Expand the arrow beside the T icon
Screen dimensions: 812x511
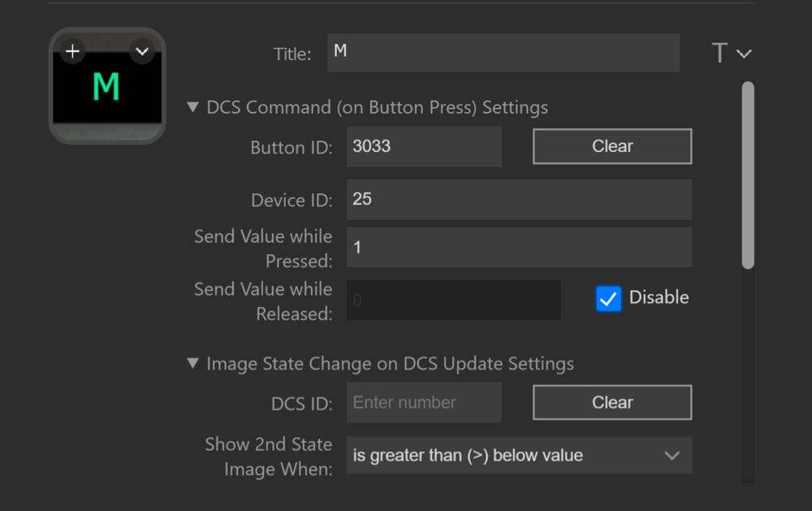click(x=744, y=54)
